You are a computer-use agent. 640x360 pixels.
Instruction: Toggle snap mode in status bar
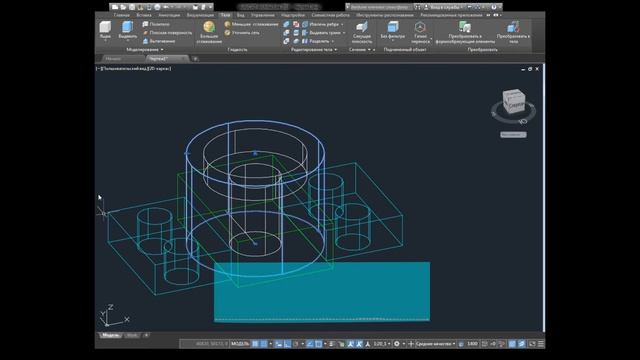pyautogui.click(x=264, y=344)
